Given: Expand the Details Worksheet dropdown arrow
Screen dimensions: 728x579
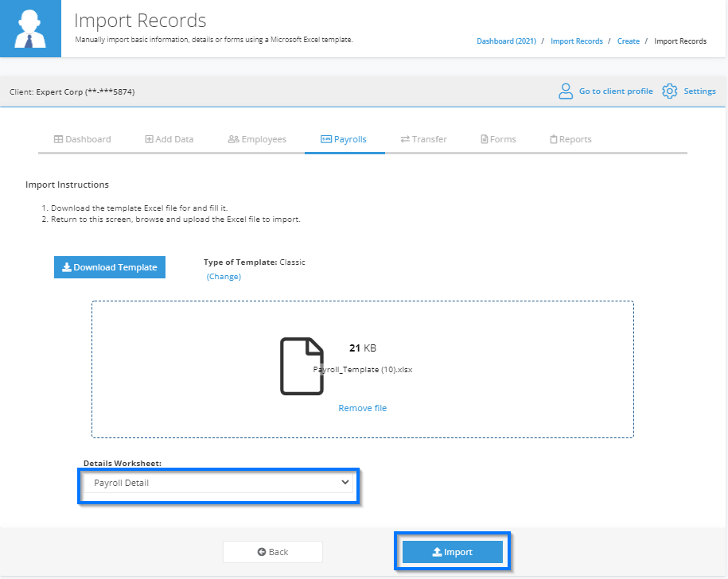Looking at the screenshot, I should coord(345,482).
